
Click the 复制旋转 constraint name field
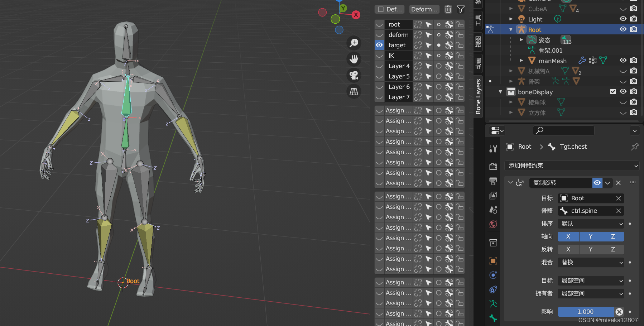point(561,183)
